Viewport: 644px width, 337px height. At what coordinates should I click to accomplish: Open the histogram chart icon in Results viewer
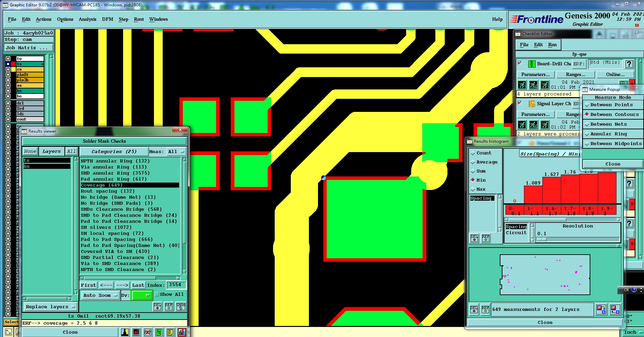181,332
